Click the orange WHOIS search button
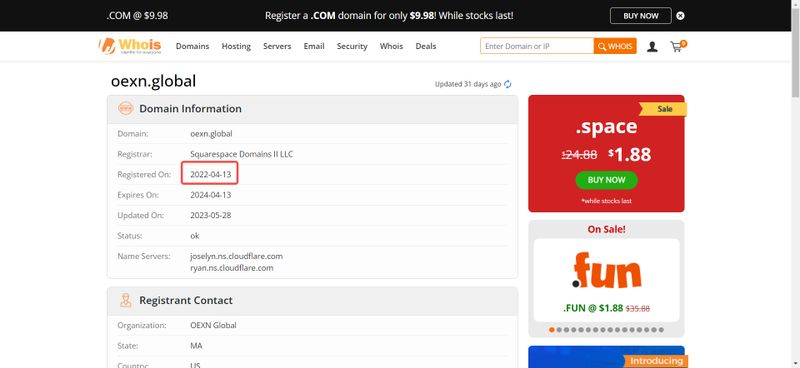This screenshot has width=800, height=368. [x=615, y=46]
